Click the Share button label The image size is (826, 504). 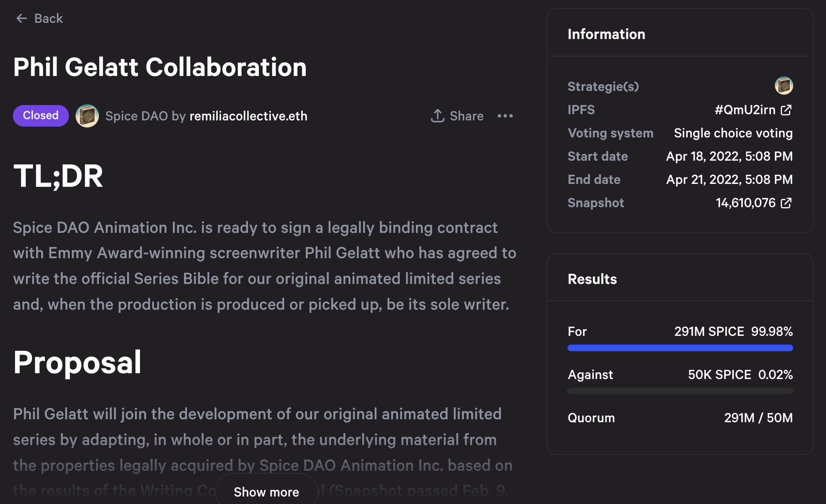pyautogui.click(x=467, y=116)
